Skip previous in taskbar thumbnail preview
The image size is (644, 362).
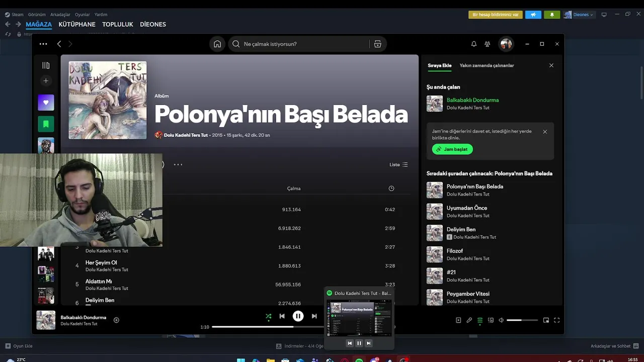pyautogui.click(x=350, y=343)
